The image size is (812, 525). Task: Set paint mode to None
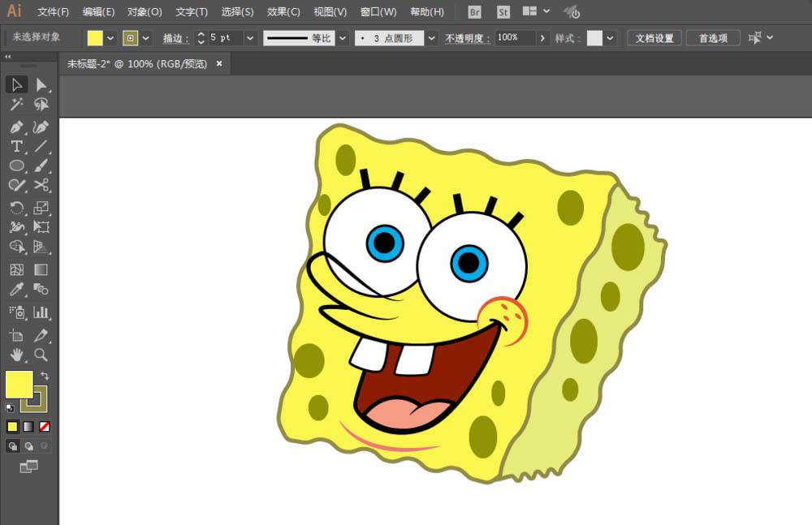pos(45,427)
